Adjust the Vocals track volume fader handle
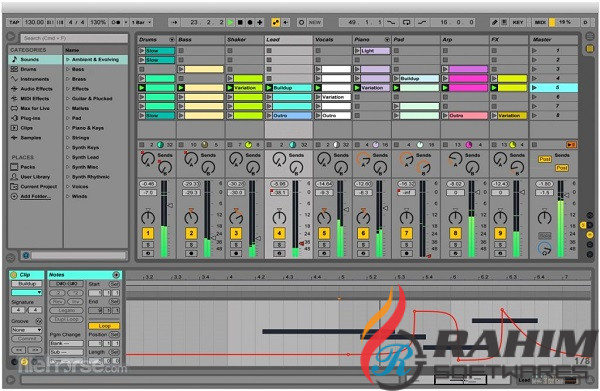This screenshot has height=391, width=600. pos(347,210)
